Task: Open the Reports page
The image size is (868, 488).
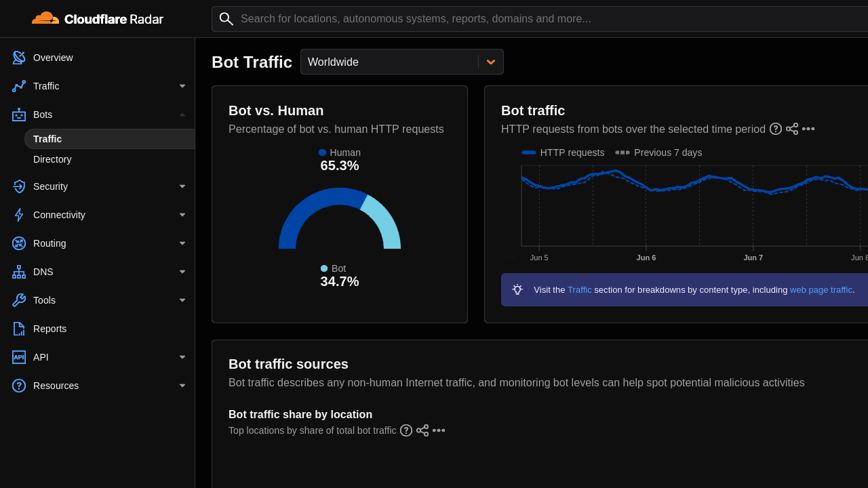Action: pos(50,329)
